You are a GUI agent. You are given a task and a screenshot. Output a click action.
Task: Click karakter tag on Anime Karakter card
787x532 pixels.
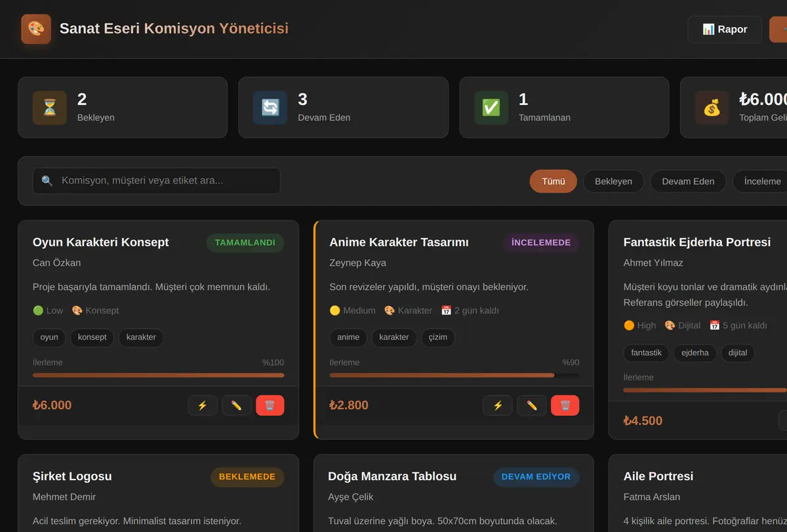click(x=394, y=337)
